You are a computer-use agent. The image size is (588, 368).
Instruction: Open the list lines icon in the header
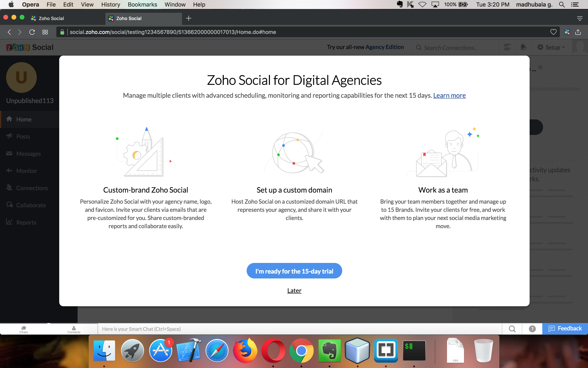(x=507, y=47)
